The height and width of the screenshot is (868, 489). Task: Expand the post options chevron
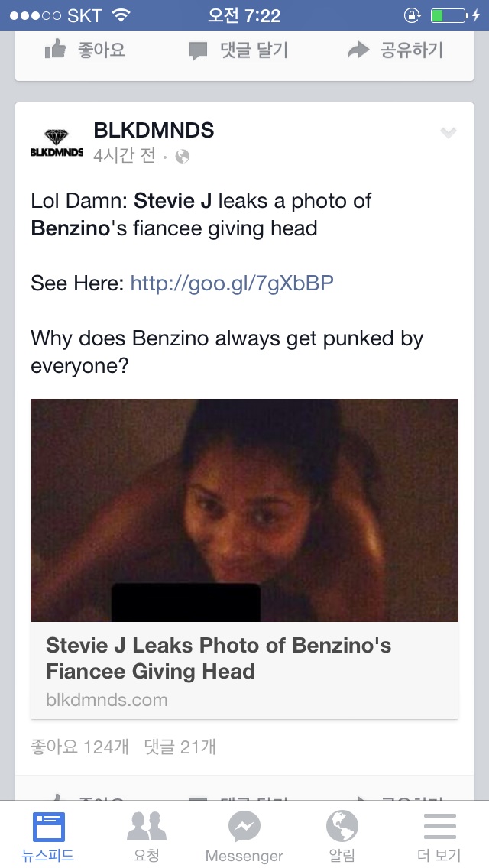point(449,134)
